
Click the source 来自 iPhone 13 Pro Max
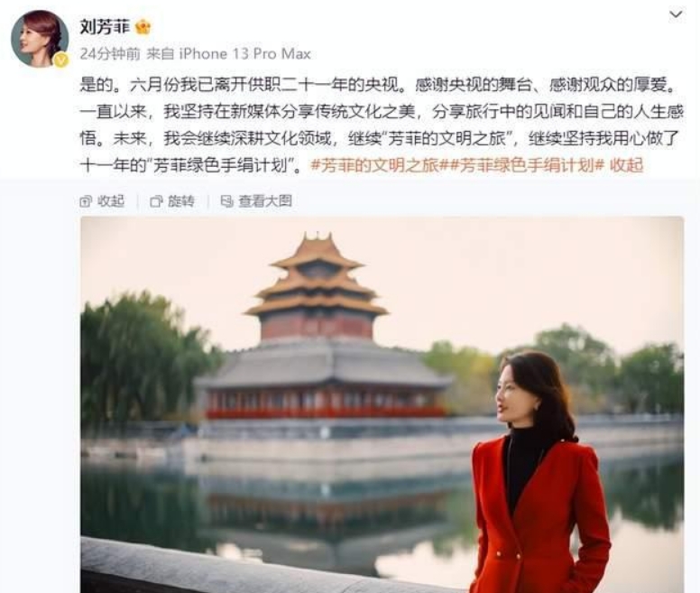[228, 53]
